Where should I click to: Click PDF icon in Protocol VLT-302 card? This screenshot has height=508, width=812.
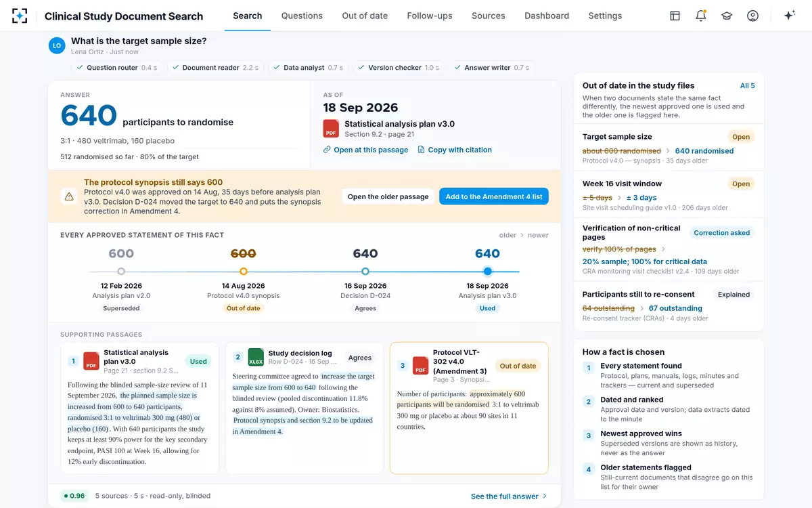[420, 366]
